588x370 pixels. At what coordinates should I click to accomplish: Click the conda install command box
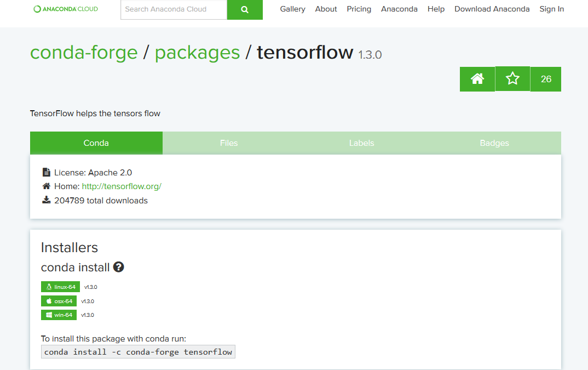coord(138,352)
